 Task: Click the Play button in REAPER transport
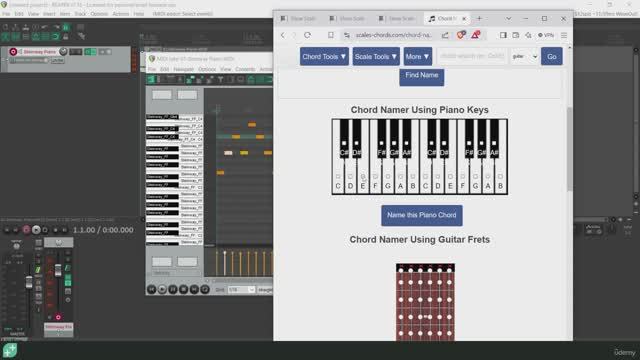pyautogui.click(x=36, y=230)
